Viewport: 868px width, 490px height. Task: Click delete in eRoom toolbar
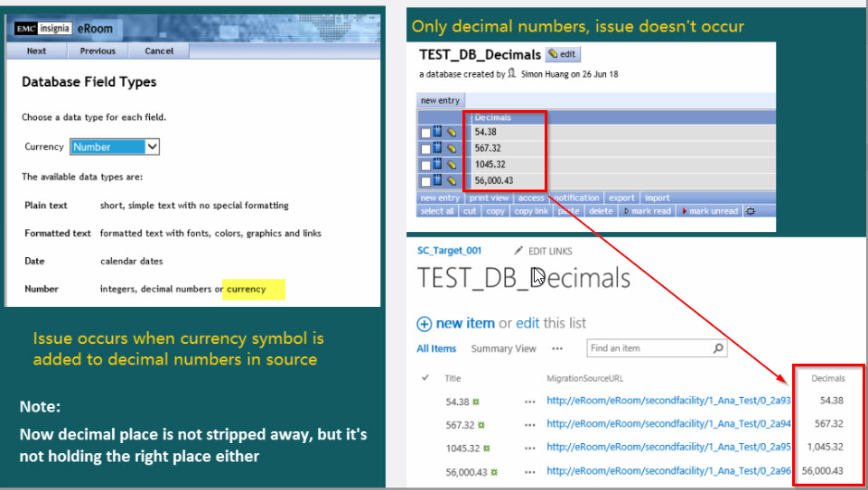click(601, 211)
